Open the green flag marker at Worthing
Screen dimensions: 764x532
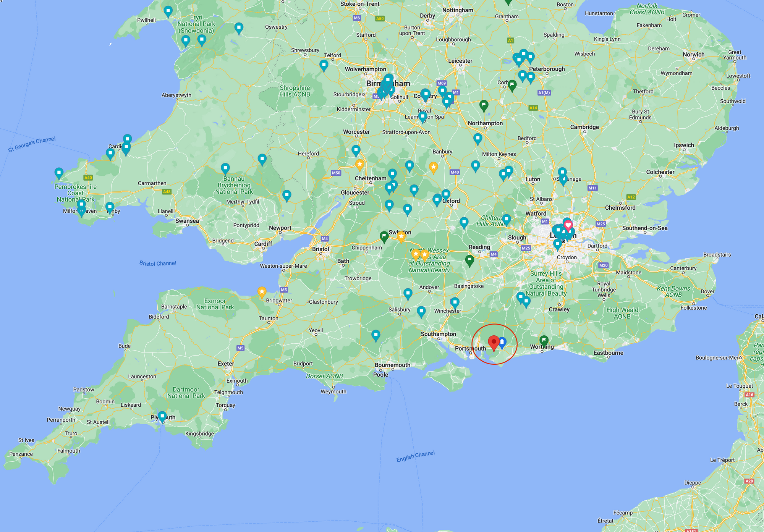tap(544, 340)
